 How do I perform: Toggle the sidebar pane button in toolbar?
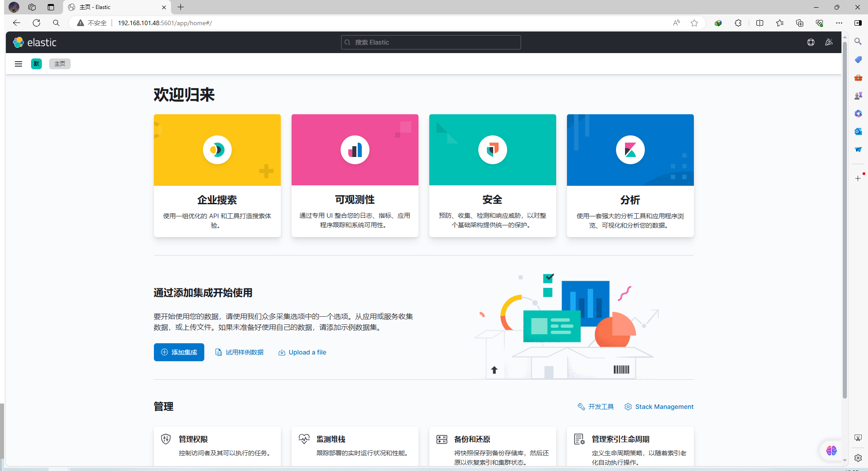[858, 23]
